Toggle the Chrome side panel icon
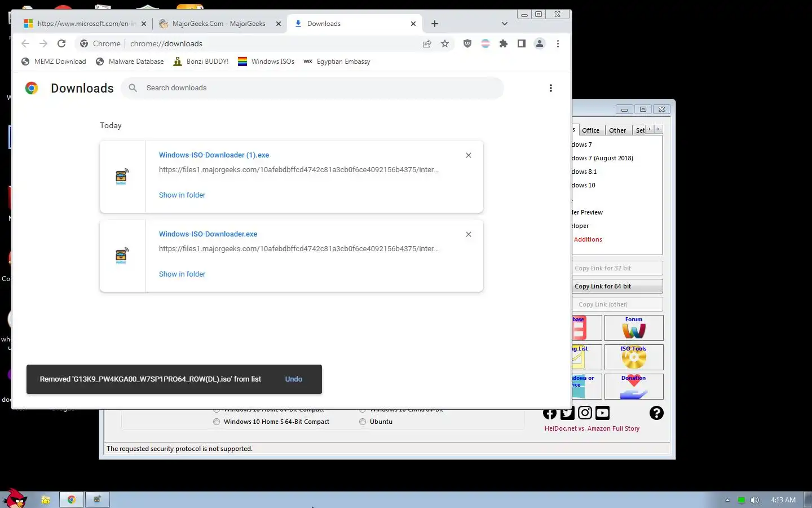 click(x=522, y=43)
